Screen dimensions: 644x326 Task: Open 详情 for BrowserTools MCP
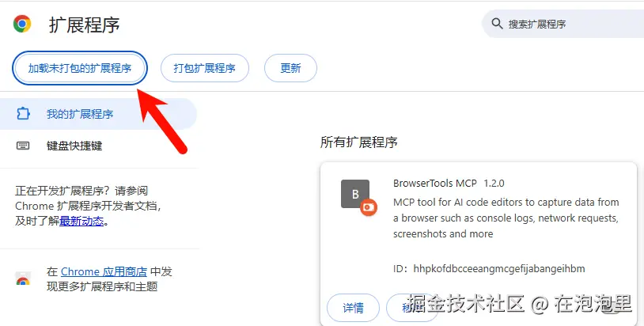pyautogui.click(x=353, y=308)
